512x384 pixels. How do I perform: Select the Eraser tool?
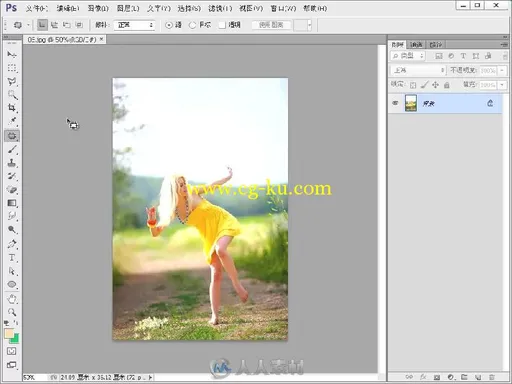coord(12,190)
